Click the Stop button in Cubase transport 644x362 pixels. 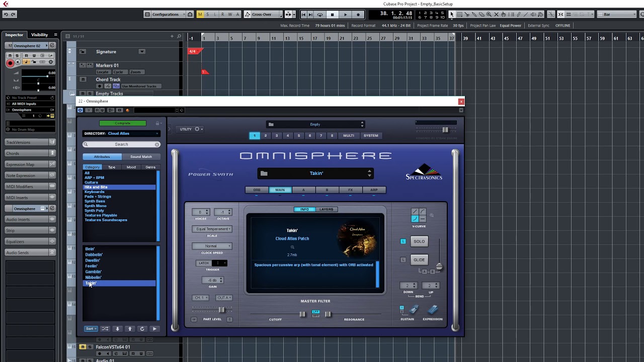pos(332,15)
